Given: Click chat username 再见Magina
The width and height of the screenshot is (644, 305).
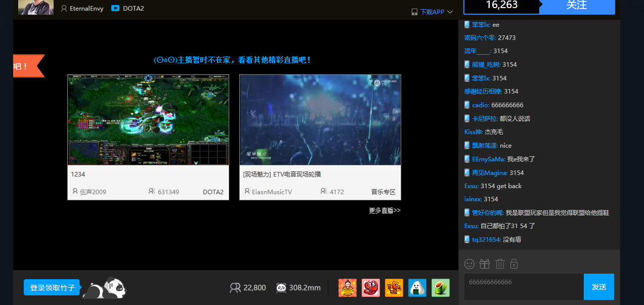Looking at the screenshot, I should [490, 172].
